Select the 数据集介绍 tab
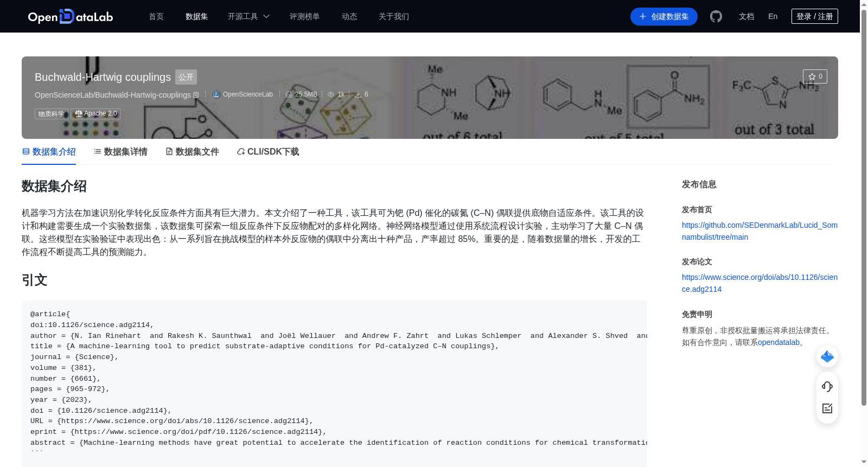Viewport: 868px width, 467px height. pyautogui.click(x=49, y=152)
